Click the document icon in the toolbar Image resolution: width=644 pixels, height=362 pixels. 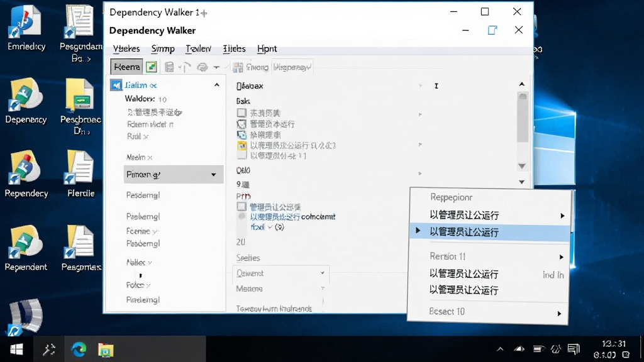coord(169,67)
